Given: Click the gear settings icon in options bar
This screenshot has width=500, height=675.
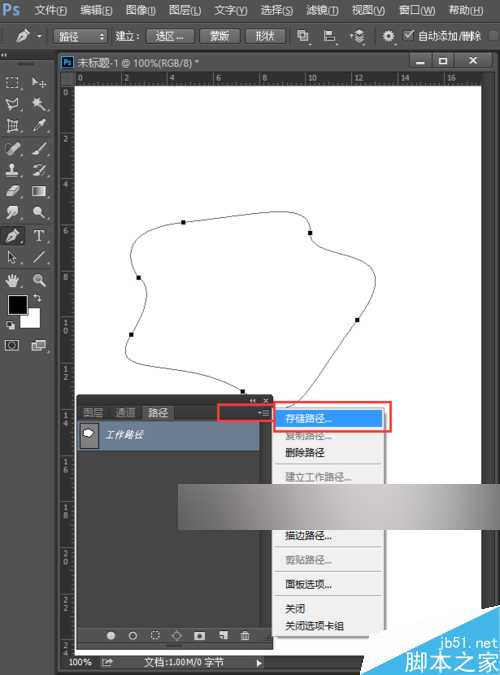Looking at the screenshot, I should click(x=388, y=36).
